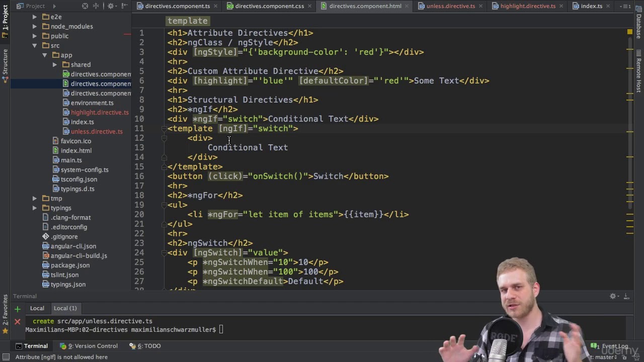Image resolution: width=644 pixels, height=362 pixels.
Task: Expand the typings folder
Action: click(x=34, y=208)
